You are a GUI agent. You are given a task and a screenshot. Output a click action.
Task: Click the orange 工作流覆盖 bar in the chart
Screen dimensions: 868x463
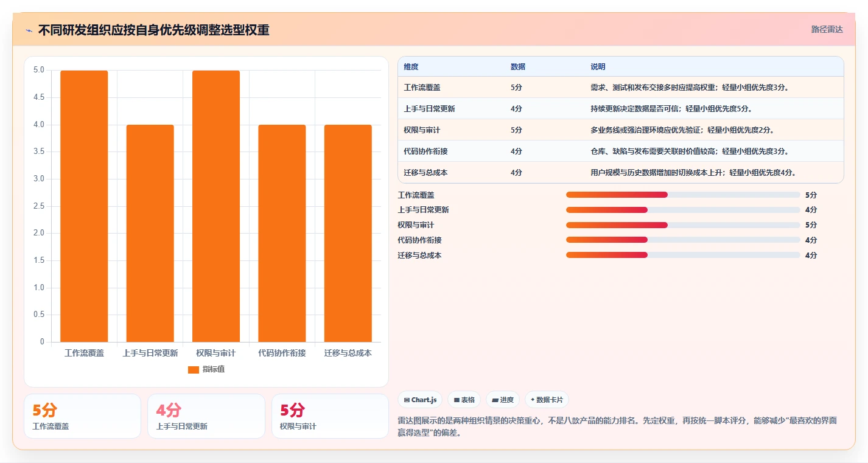click(84, 206)
